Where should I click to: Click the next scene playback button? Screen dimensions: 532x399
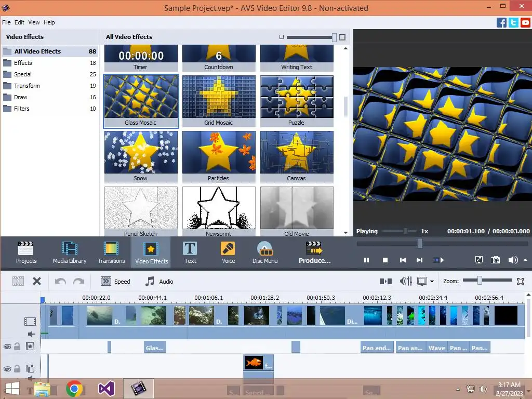pyautogui.click(x=438, y=260)
